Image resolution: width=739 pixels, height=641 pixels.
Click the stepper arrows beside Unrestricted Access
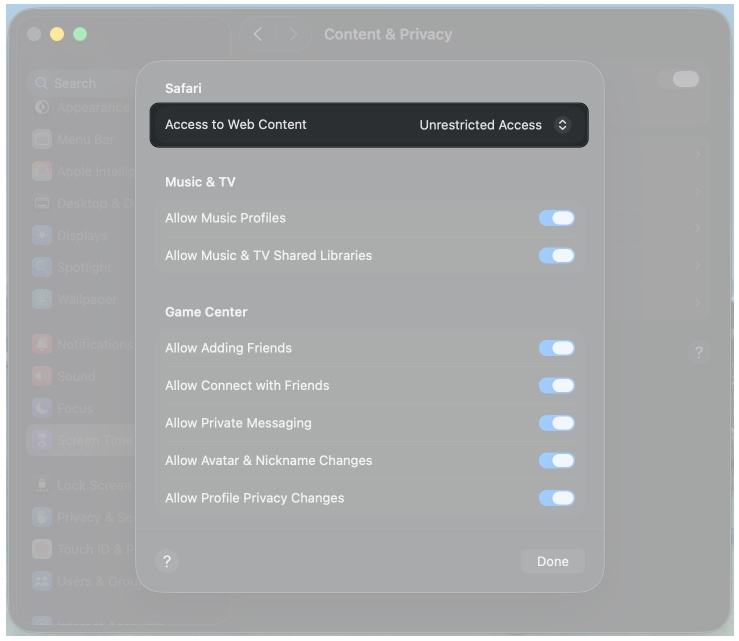562,125
